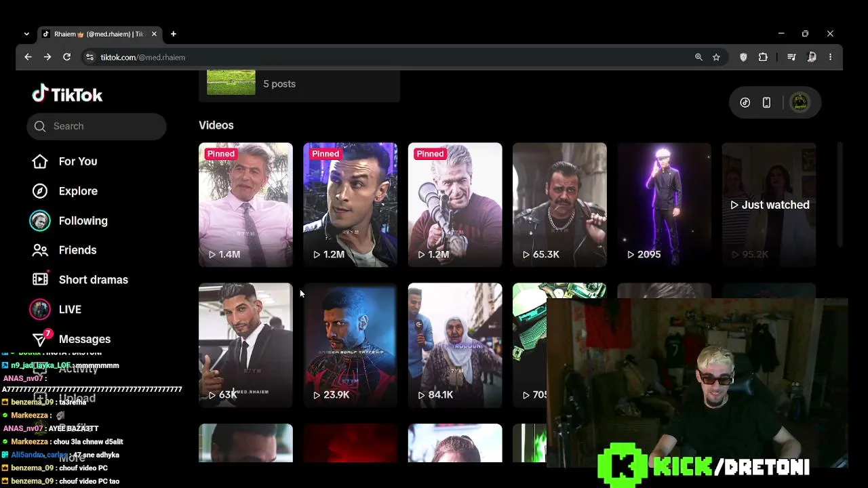
Task: Click the TikTok logo
Action: tap(67, 94)
